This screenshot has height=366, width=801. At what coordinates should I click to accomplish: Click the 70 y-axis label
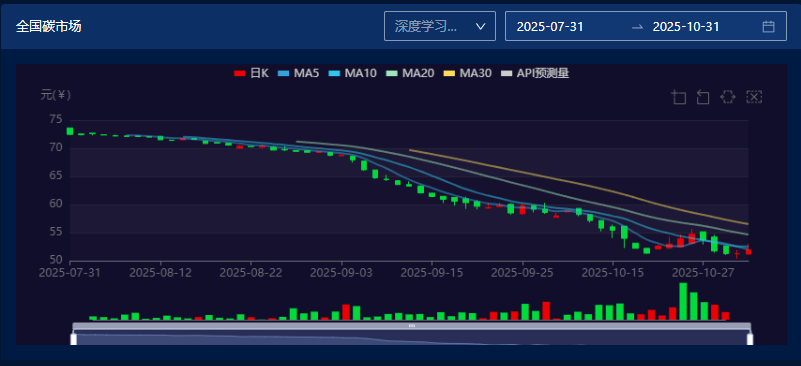pyautogui.click(x=56, y=148)
